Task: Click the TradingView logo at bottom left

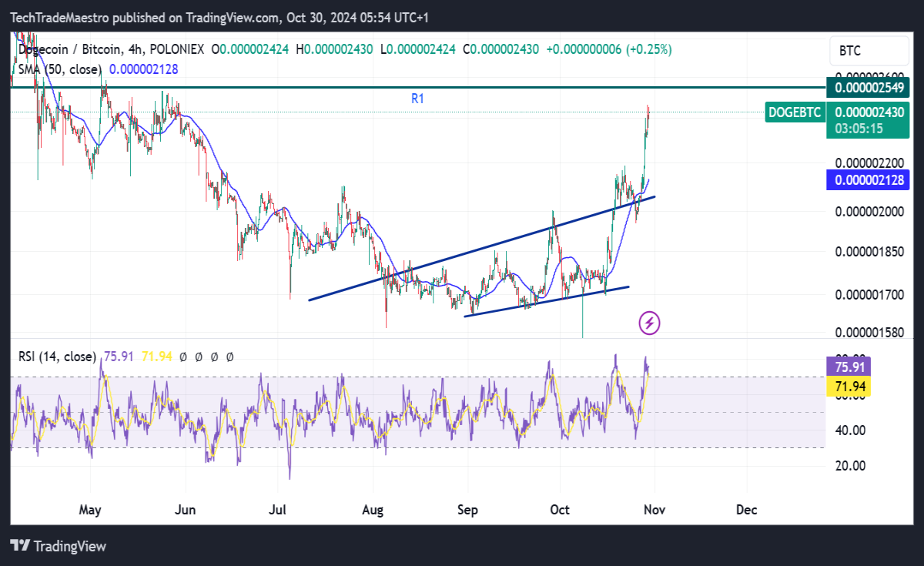Action: 58,546
